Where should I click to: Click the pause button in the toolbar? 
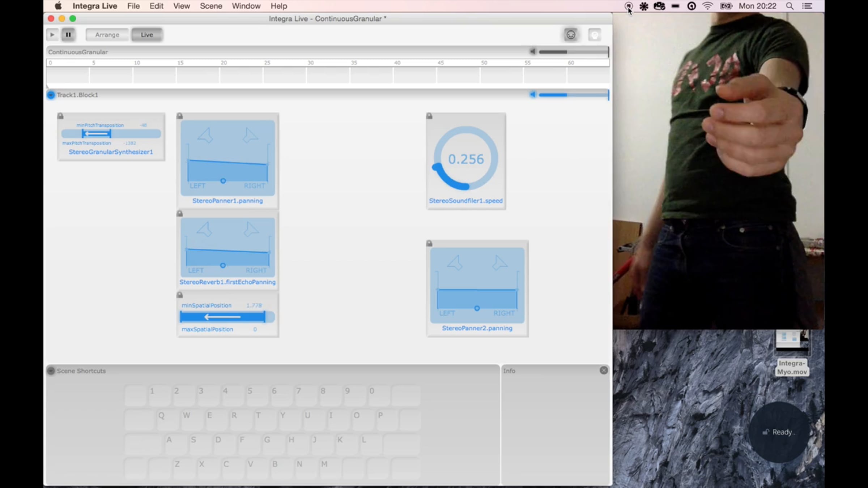click(68, 35)
